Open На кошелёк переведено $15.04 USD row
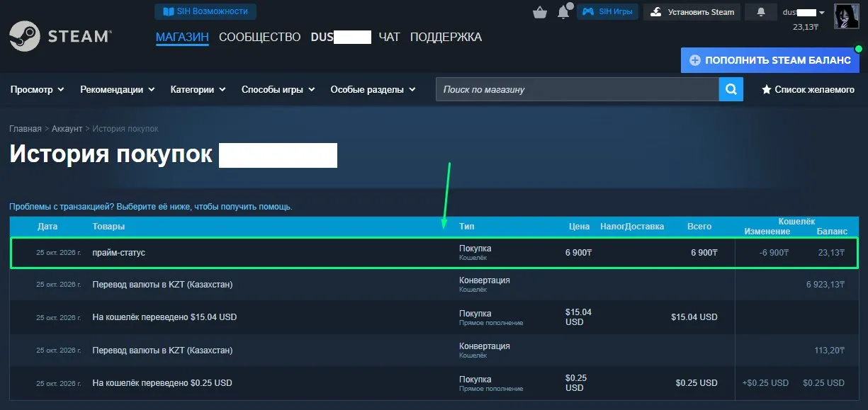The image size is (868, 410). pyautogui.click(x=434, y=317)
